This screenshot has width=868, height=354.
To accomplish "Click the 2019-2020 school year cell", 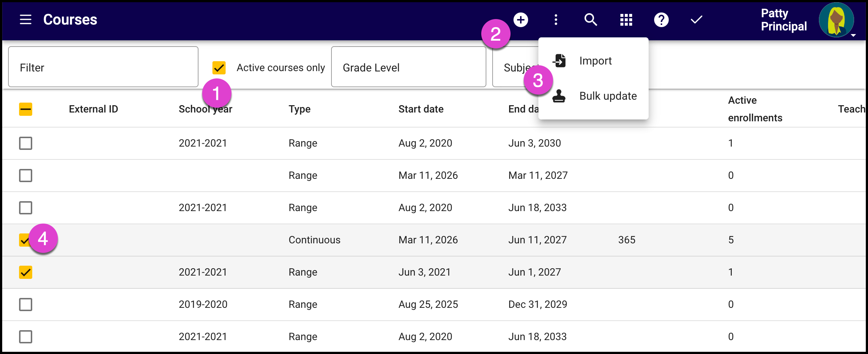I will pyautogui.click(x=203, y=305).
